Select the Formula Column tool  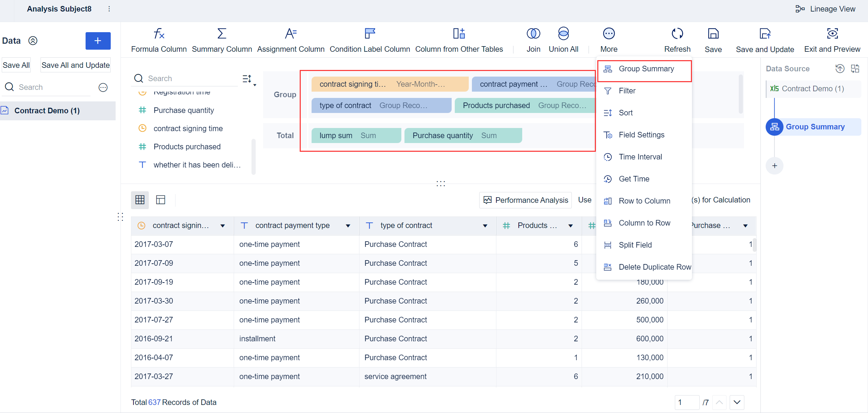159,40
